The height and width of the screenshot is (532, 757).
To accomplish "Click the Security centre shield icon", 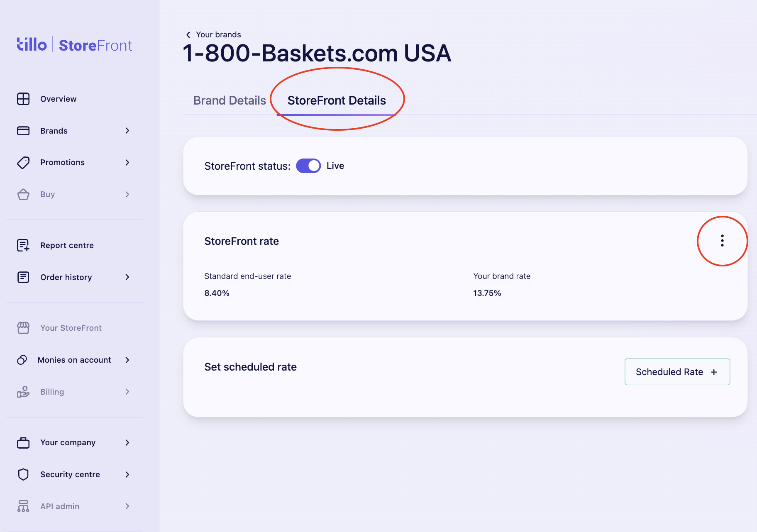I will pyautogui.click(x=23, y=474).
